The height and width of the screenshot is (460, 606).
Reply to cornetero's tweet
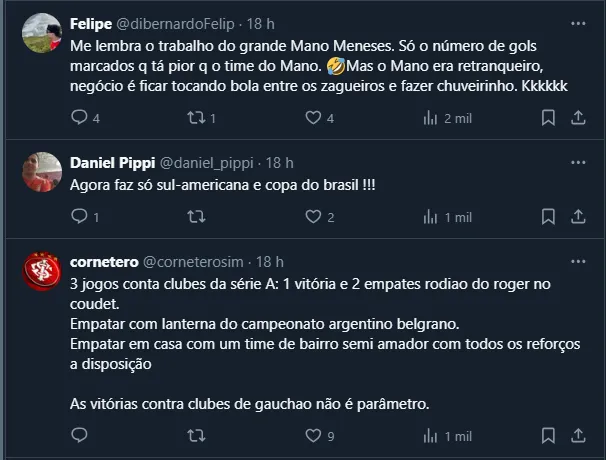[x=80, y=436]
